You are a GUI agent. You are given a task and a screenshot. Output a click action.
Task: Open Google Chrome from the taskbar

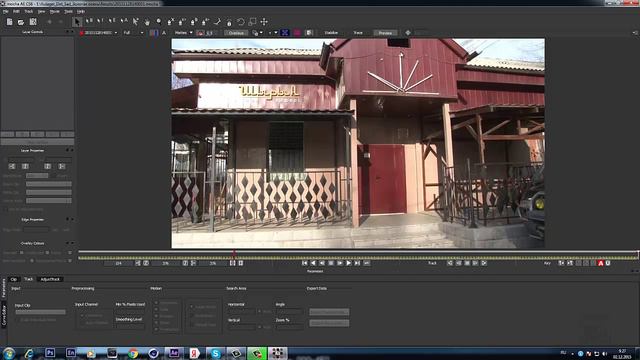[133, 353]
